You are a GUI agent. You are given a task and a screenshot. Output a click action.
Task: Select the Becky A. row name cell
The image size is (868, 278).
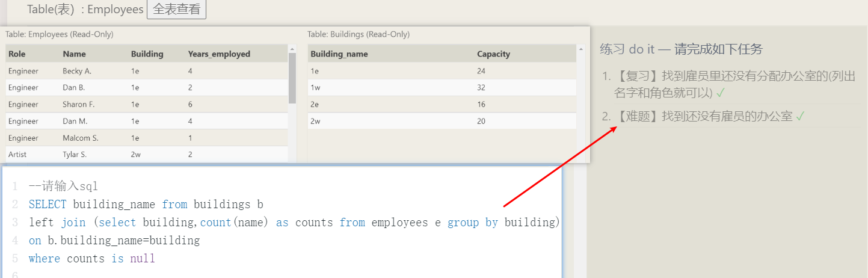tap(77, 71)
